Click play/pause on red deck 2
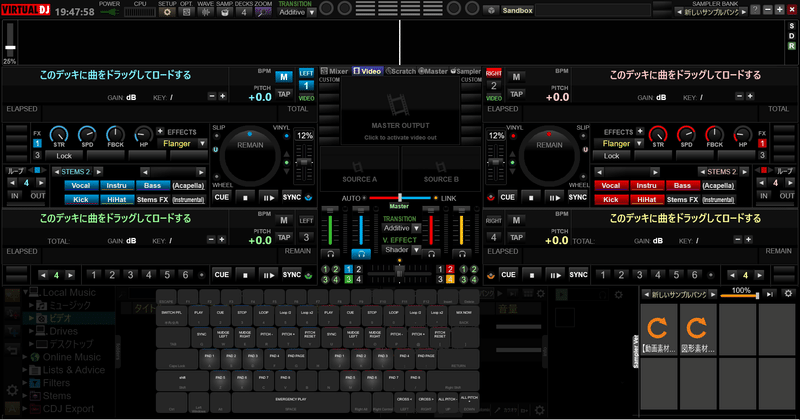The image size is (800, 420). [x=554, y=197]
